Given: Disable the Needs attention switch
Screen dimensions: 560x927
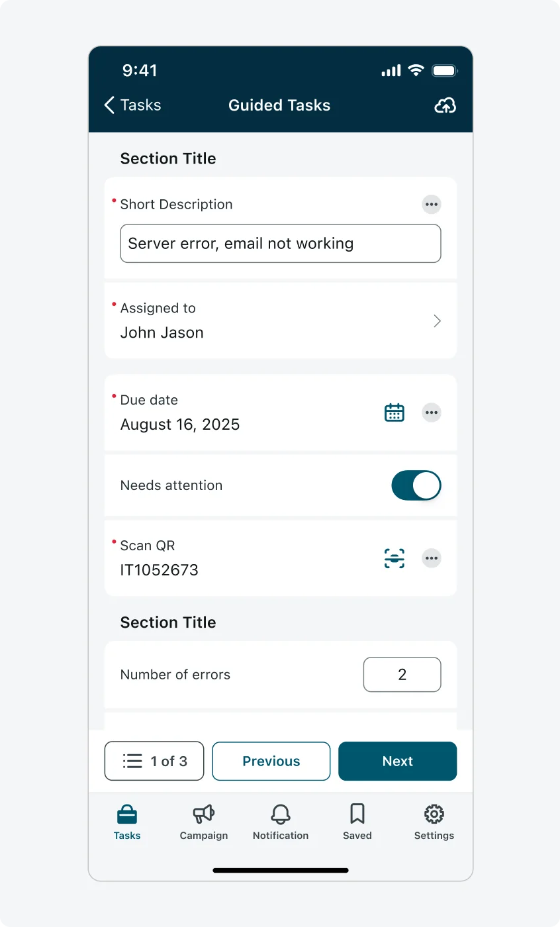Looking at the screenshot, I should 416,485.
